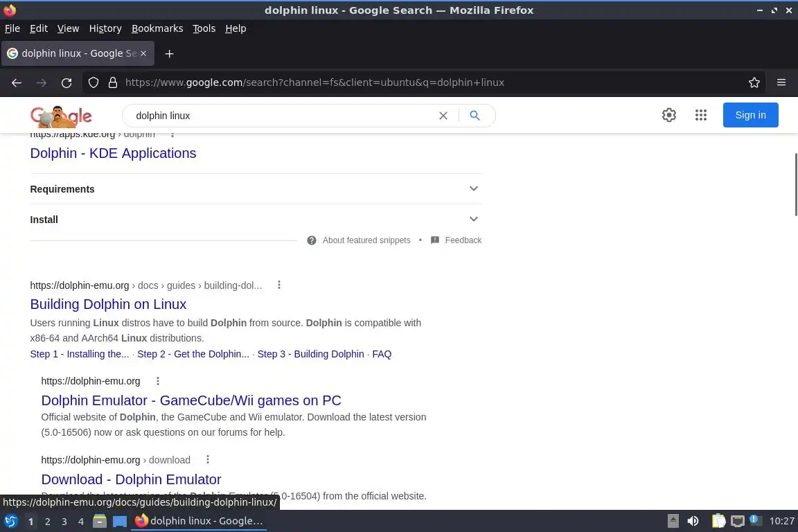Open options for Building Dolphin result
The width and height of the screenshot is (798, 532).
(279, 285)
